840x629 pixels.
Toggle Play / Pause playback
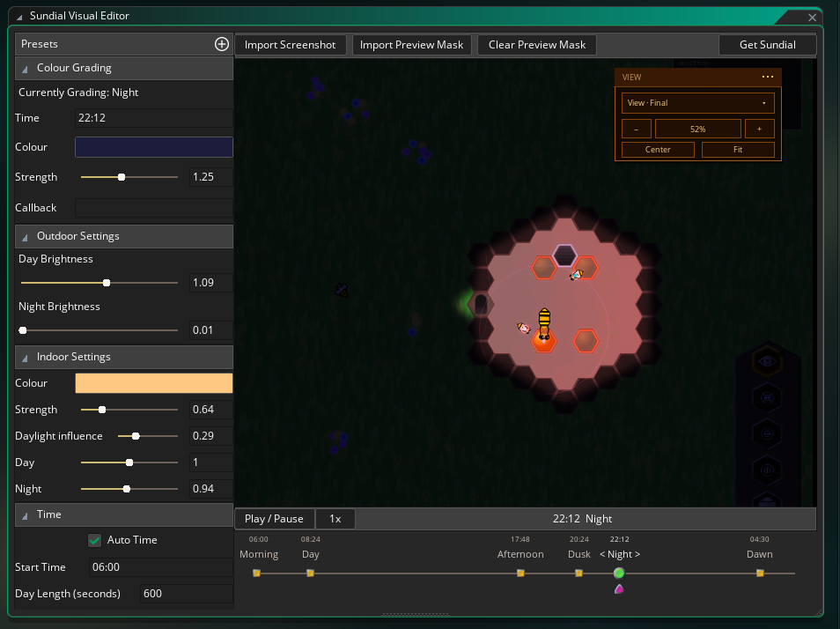[275, 519]
